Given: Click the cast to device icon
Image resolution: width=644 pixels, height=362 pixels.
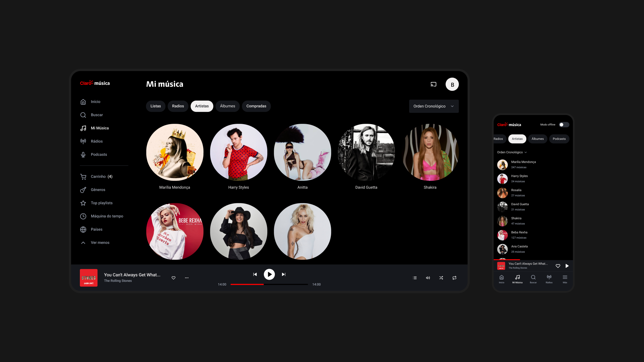Looking at the screenshot, I should [x=434, y=84].
